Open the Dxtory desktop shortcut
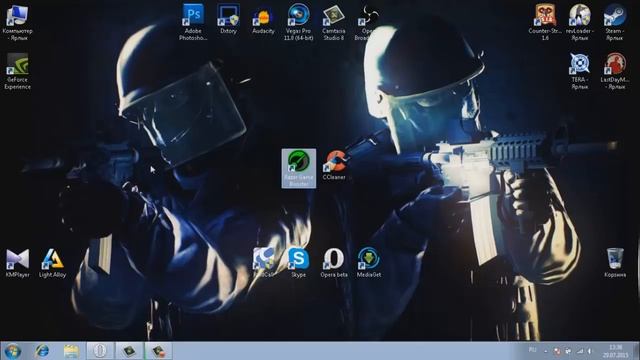The width and height of the screenshot is (640, 360). click(228, 20)
